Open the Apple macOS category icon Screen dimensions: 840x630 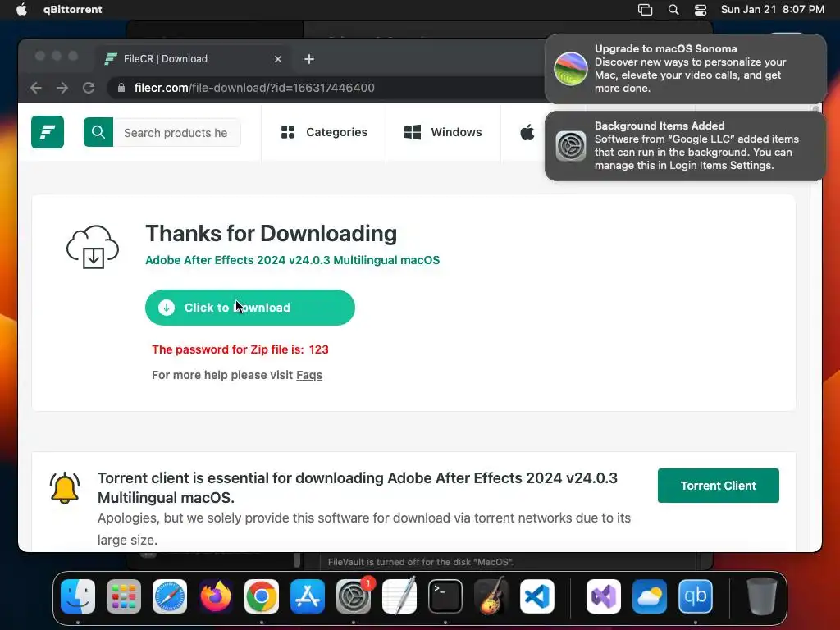(x=527, y=132)
